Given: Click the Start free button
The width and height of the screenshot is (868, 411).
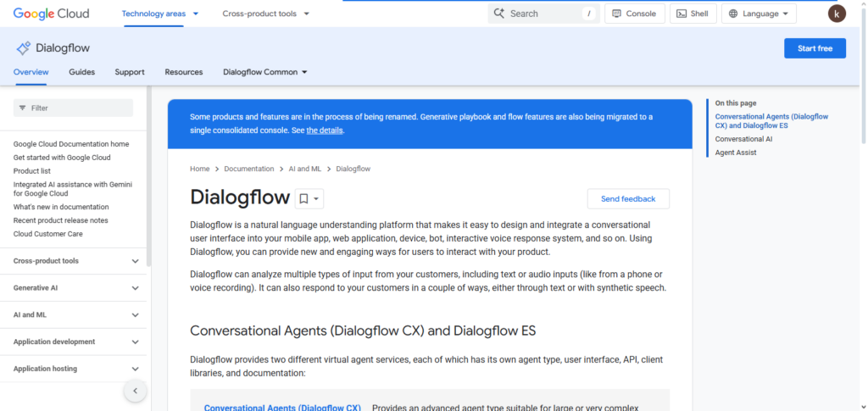Looking at the screenshot, I should pyautogui.click(x=815, y=48).
